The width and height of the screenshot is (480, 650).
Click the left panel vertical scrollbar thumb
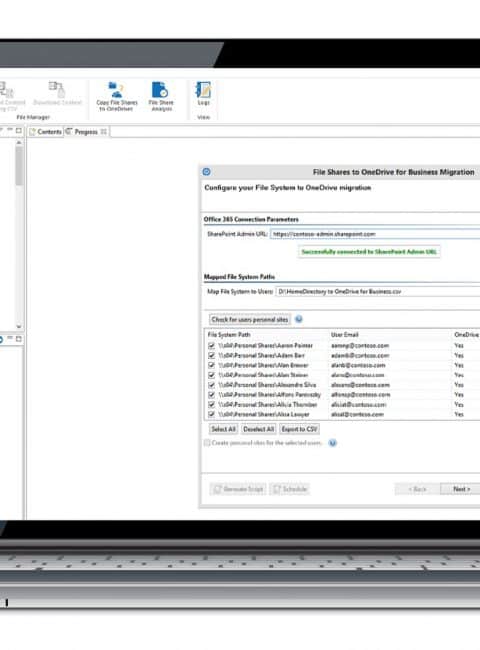click(x=19, y=166)
